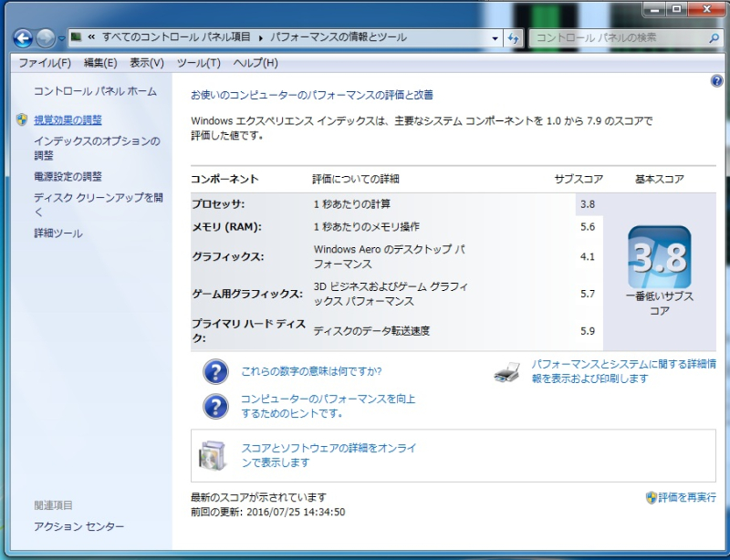The image size is (730, 560).
Task: Click the hard disk subscore 5.9
Action: tap(588, 331)
